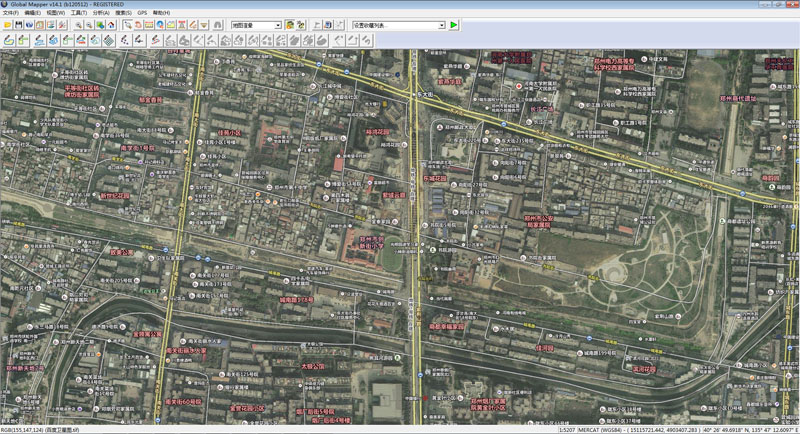This screenshot has width=800, height=434.
Task: Open the 搜索(S) menu
Action: pyautogui.click(x=123, y=13)
